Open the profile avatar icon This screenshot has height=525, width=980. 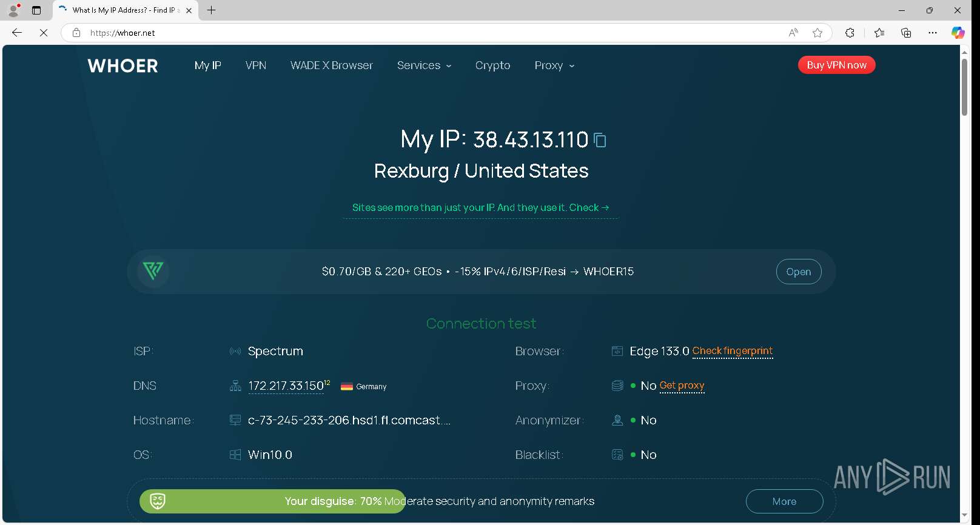tap(13, 10)
